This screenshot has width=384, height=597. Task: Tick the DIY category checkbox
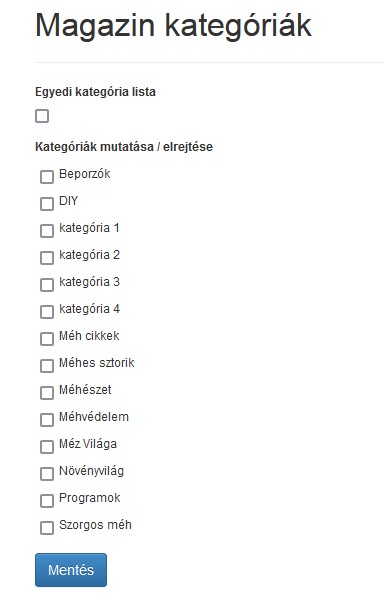click(47, 204)
